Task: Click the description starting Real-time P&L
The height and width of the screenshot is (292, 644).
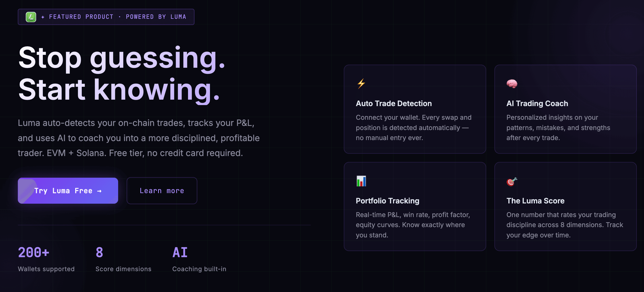Action: tap(413, 225)
